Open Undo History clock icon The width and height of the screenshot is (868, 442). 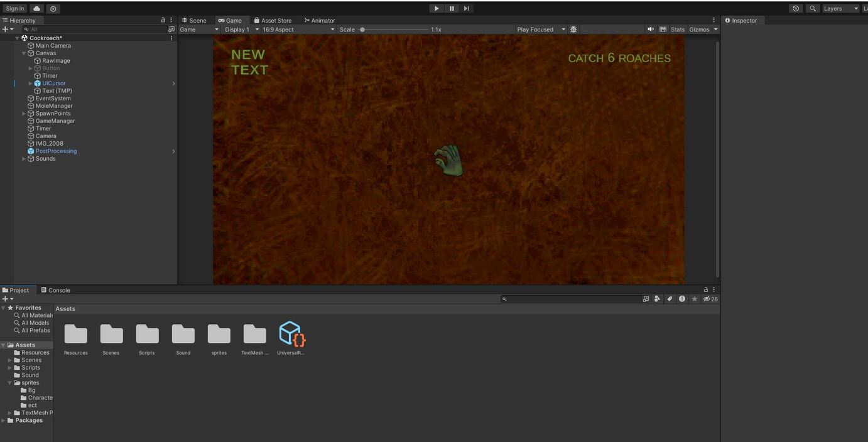[x=796, y=9]
